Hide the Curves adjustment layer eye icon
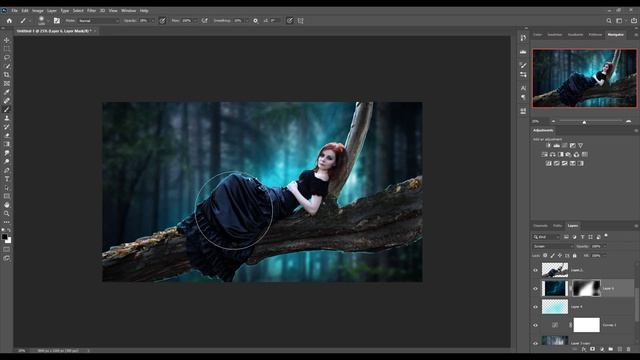Viewport: 640px width, 360px height. coord(536,325)
